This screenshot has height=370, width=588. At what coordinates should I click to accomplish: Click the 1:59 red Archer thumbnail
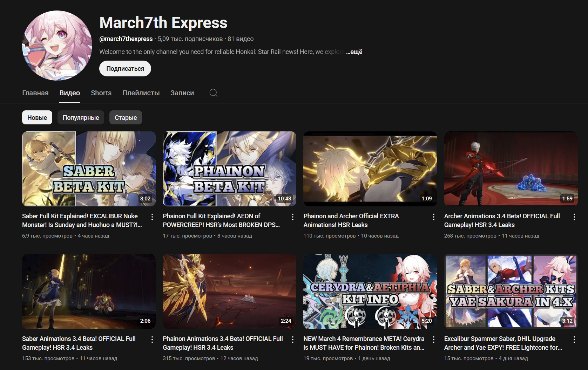[511, 169]
